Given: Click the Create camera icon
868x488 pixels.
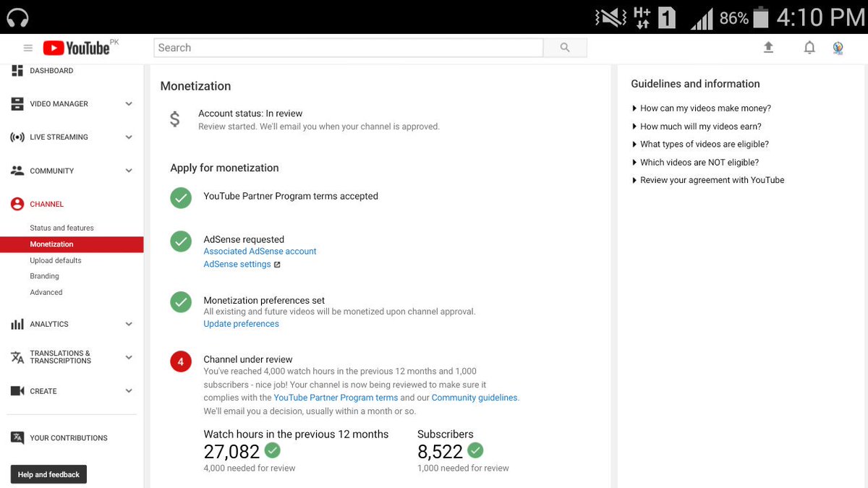Looking at the screenshot, I should pos(17,391).
